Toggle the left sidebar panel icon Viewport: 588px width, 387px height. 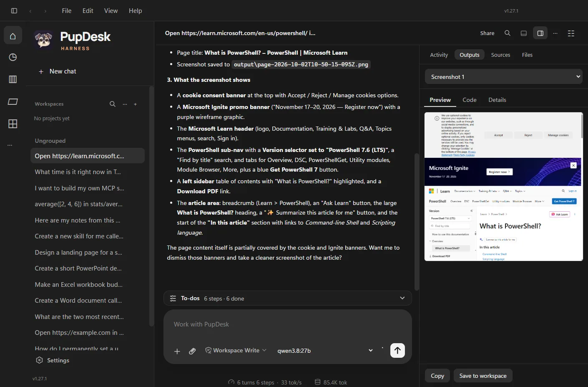14,11
